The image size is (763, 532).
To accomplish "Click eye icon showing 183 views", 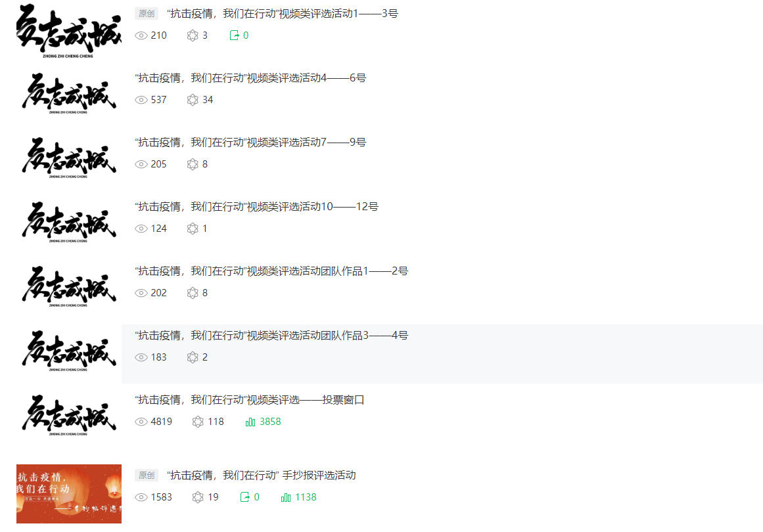I will tap(141, 357).
